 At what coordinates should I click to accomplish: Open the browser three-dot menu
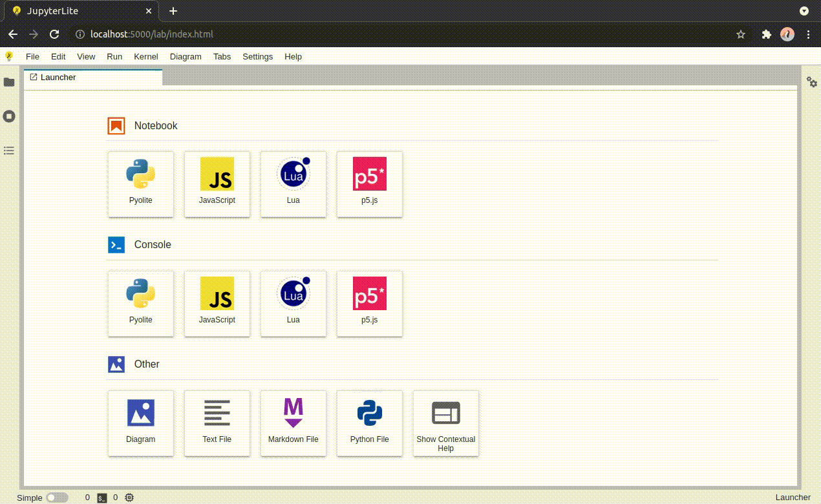point(808,34)
